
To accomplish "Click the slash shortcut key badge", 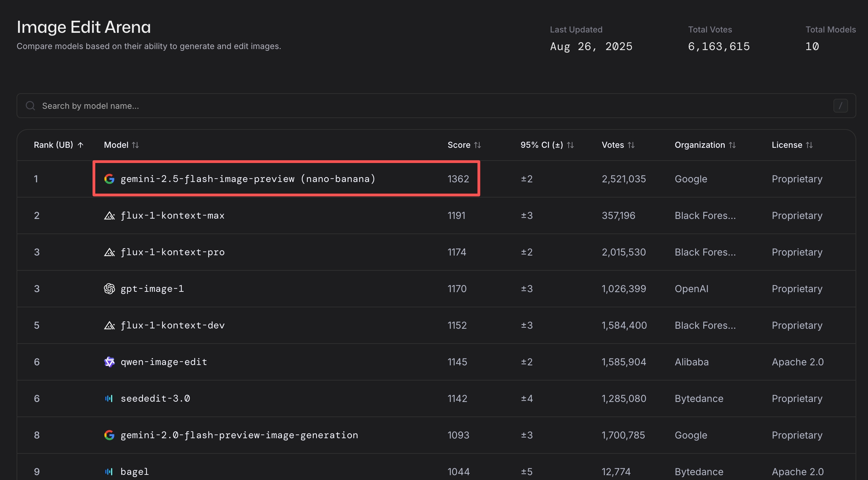I will coord(840,106).
